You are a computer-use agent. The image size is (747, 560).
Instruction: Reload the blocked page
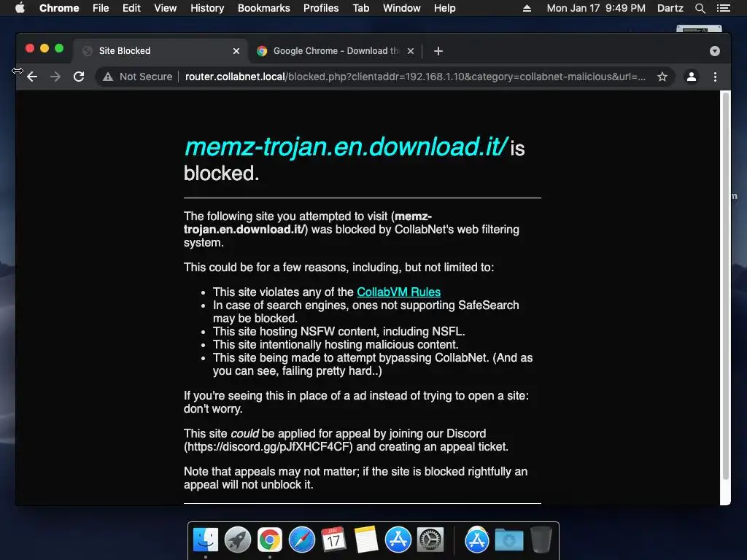tap(79, 77)
